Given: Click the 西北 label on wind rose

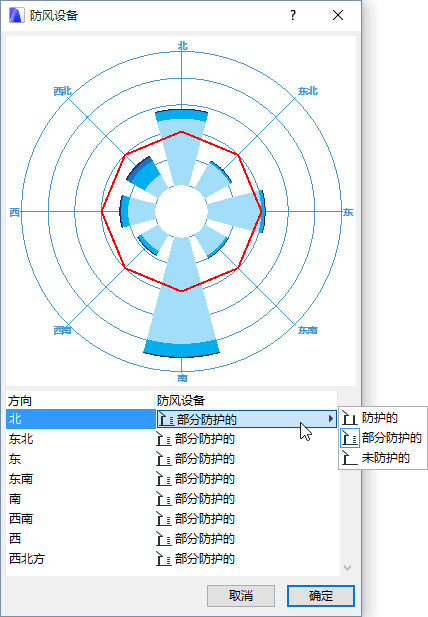Looking at the screenshot, I should (63, 91).
